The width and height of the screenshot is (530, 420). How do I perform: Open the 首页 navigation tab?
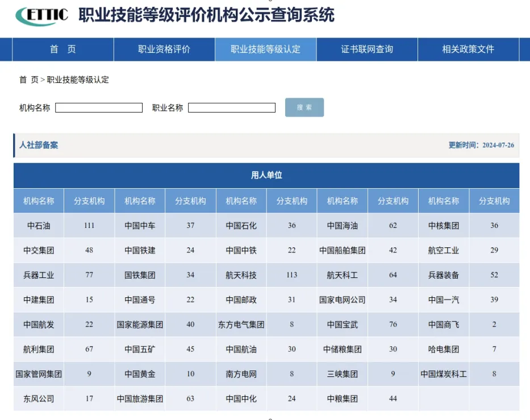point(63,49)
